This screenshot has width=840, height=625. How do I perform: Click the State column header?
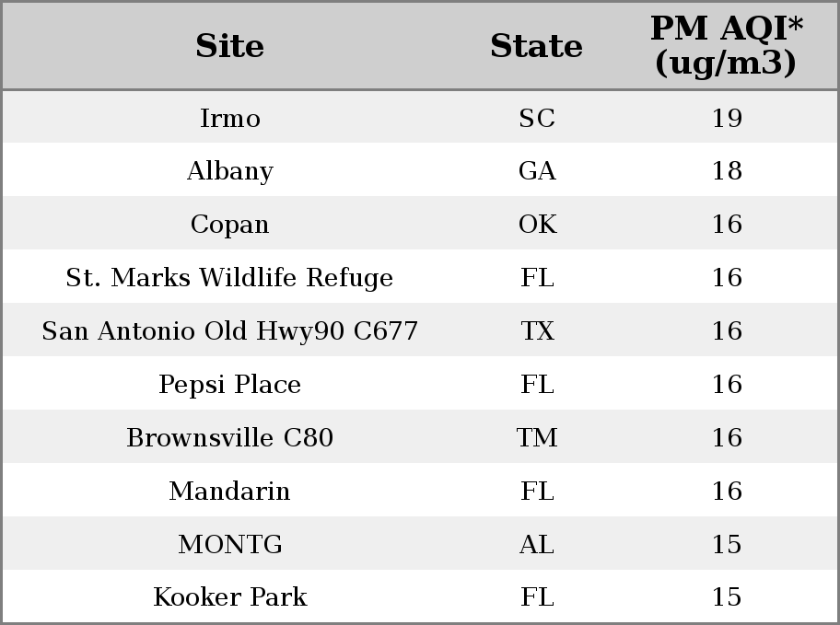536,46
